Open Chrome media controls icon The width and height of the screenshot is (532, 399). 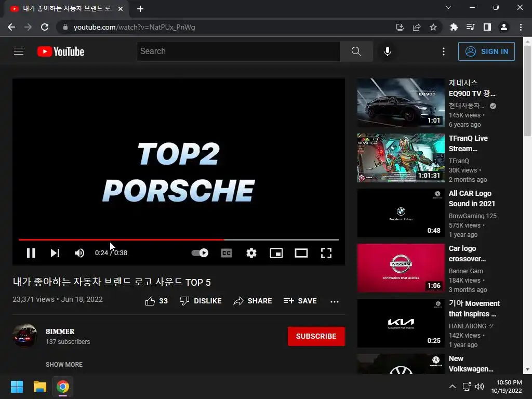(471, 27)
